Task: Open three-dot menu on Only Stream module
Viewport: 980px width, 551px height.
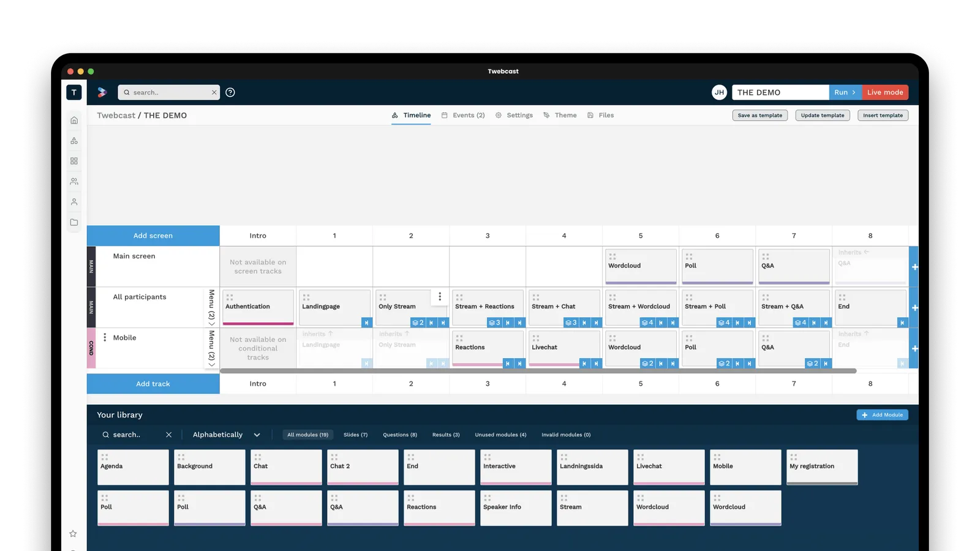Action: pyautogui.click(x=440, y=297)
